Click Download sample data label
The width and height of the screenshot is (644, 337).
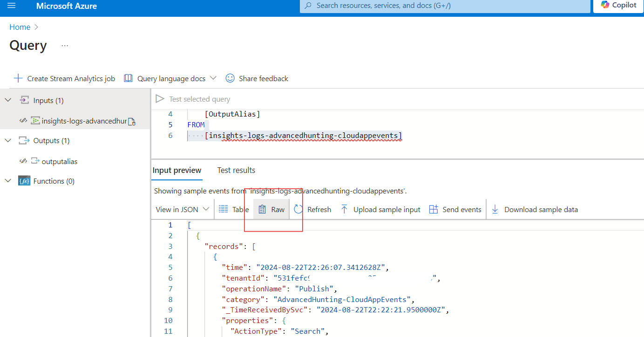[541, 210]
